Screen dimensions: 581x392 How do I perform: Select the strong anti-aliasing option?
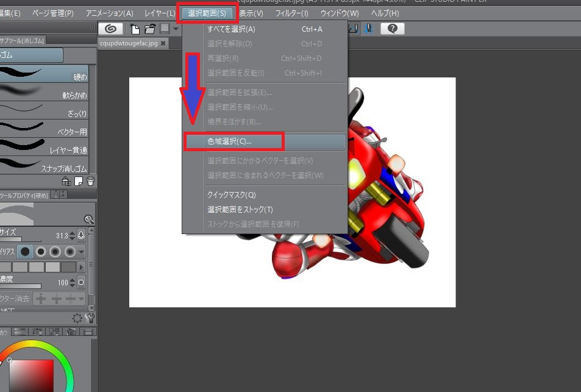70,252
